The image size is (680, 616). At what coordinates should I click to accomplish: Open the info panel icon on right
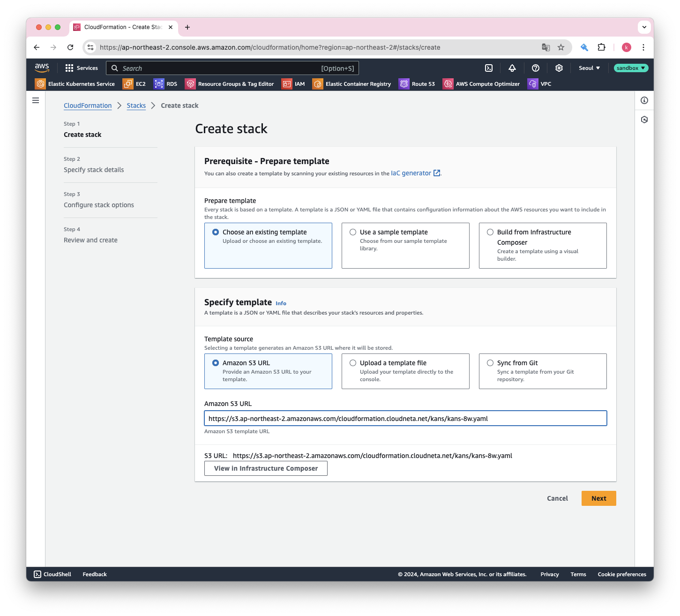tap(644, 100)
